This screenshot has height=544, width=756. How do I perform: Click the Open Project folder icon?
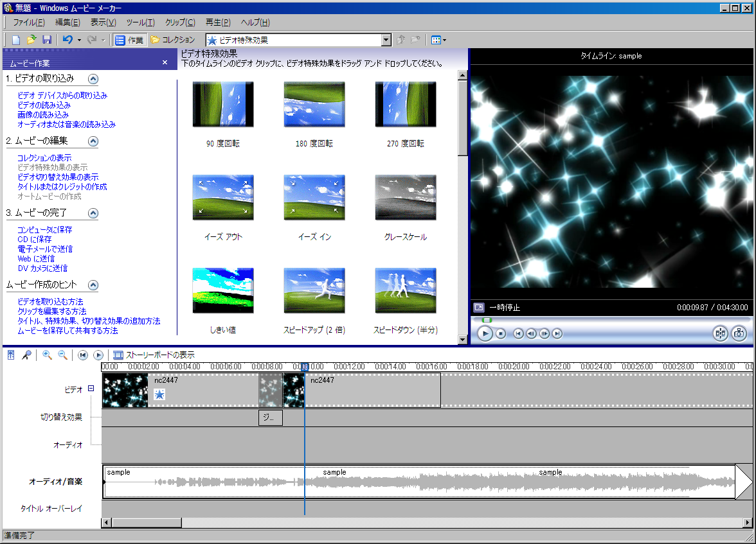tap(32, 40)
